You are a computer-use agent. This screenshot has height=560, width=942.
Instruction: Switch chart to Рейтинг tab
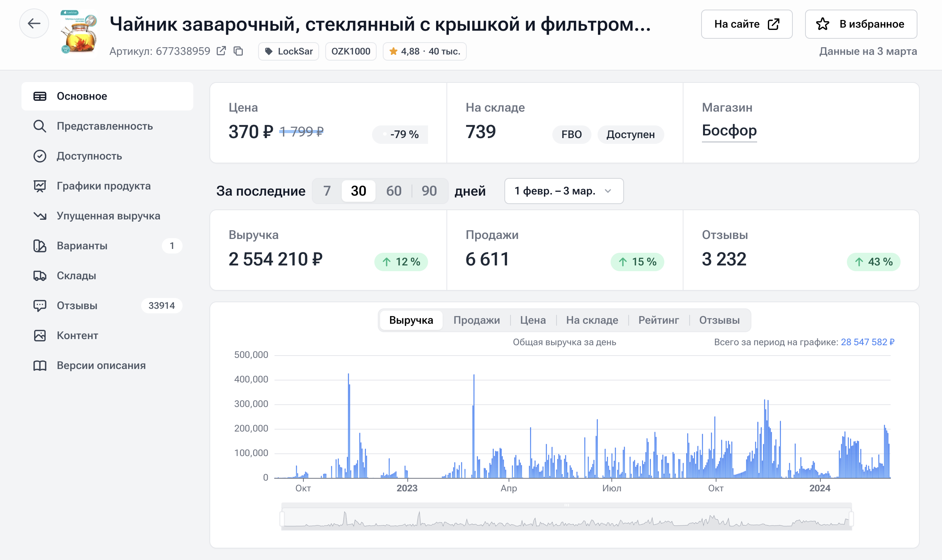click(659, 320)
